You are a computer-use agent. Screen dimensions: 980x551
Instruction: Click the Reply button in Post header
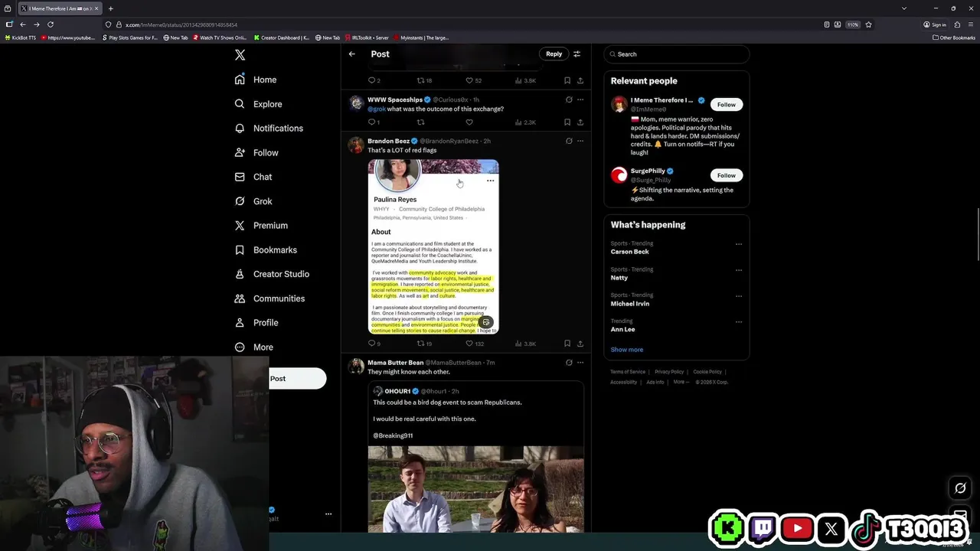[x=554, y=54]
